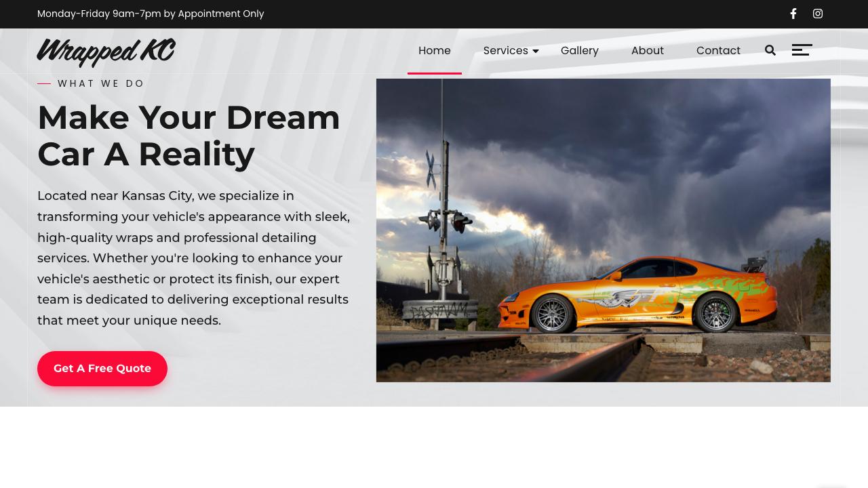Visit the Contact page
This screenshot has width=868, height=488.
tap(718, 51)
